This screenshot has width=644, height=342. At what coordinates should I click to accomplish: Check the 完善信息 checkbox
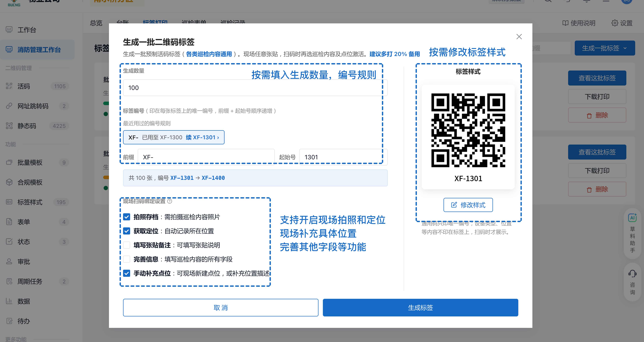(127, 259)
